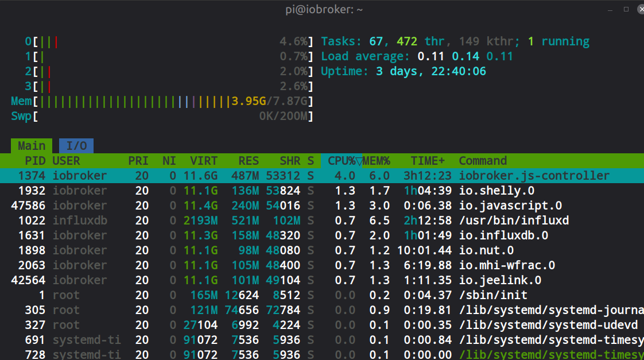The width and height of the screenshot is (644, 360).
Task: Maximize the terminal window
Action: [626, 9]
